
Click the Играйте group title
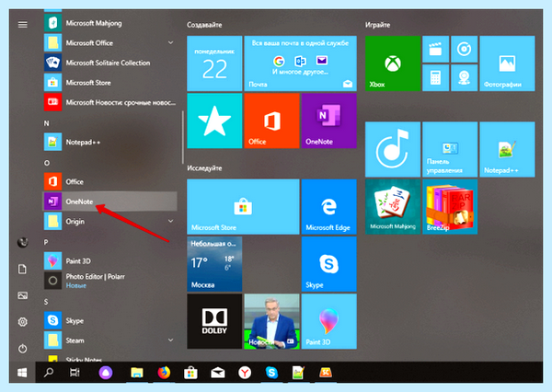377,25
